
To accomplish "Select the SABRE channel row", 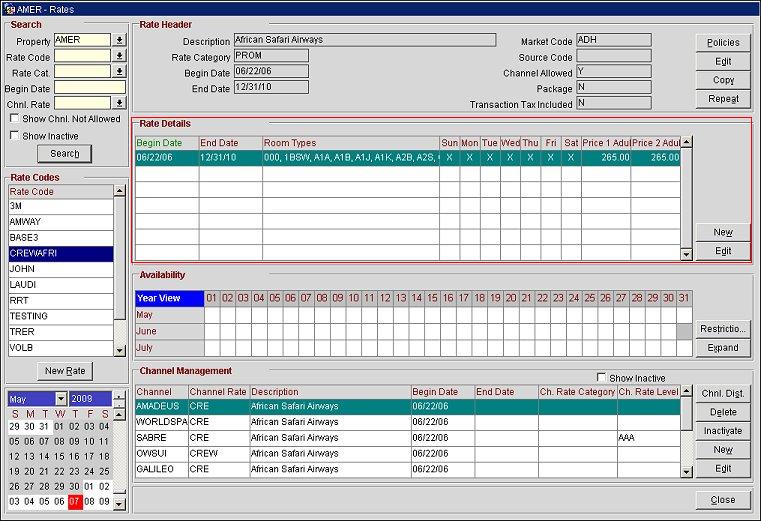I will [160, 438].
